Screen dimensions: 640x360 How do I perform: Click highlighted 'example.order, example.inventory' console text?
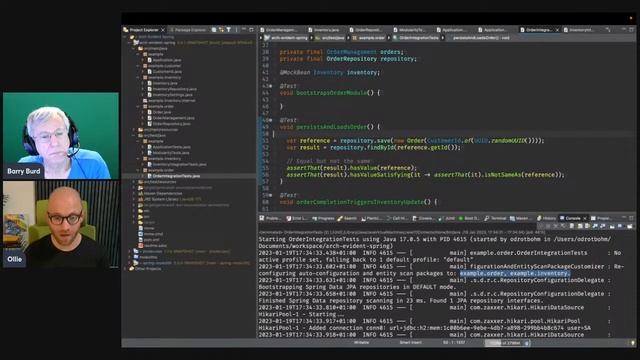515,273
